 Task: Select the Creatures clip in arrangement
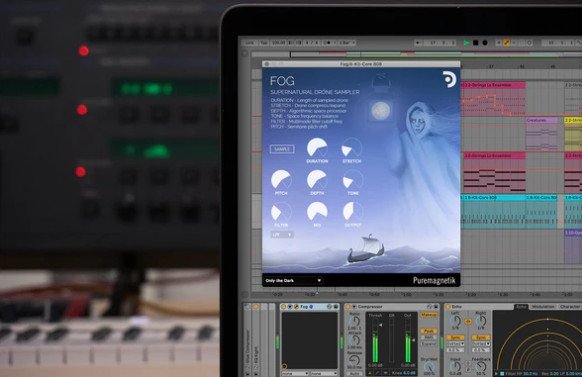click(542, 120)
